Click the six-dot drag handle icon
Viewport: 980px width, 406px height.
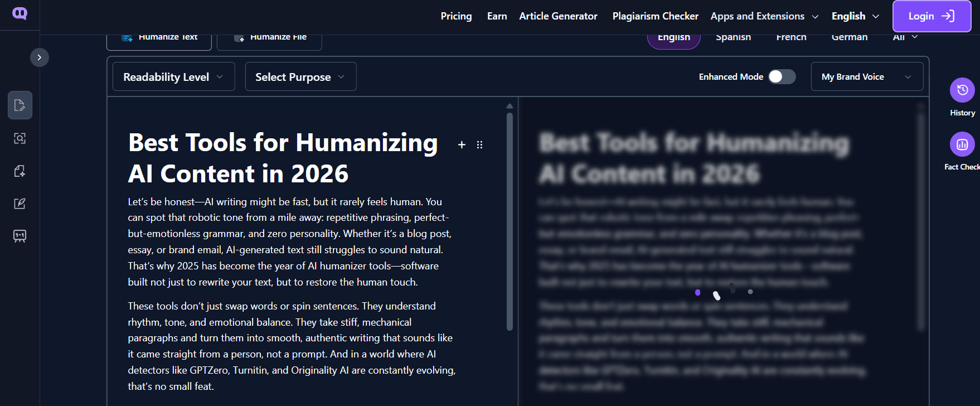tap(479, 145)
